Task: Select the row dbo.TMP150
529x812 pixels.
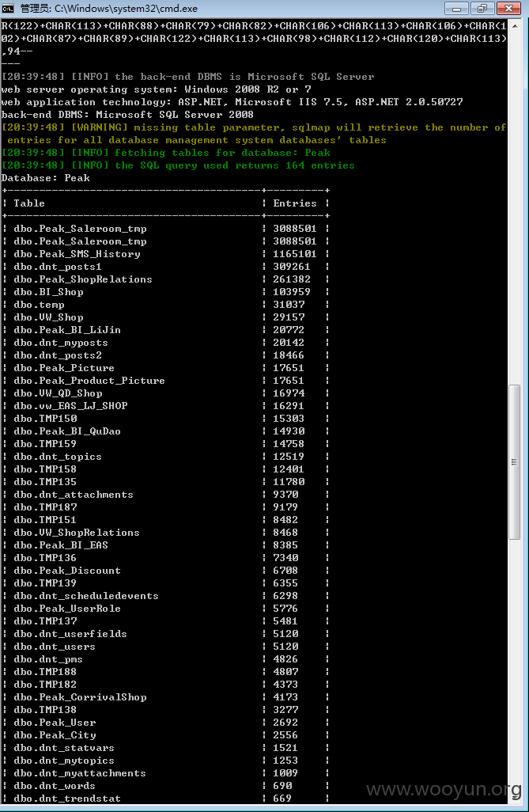Action: coord(165,419)
